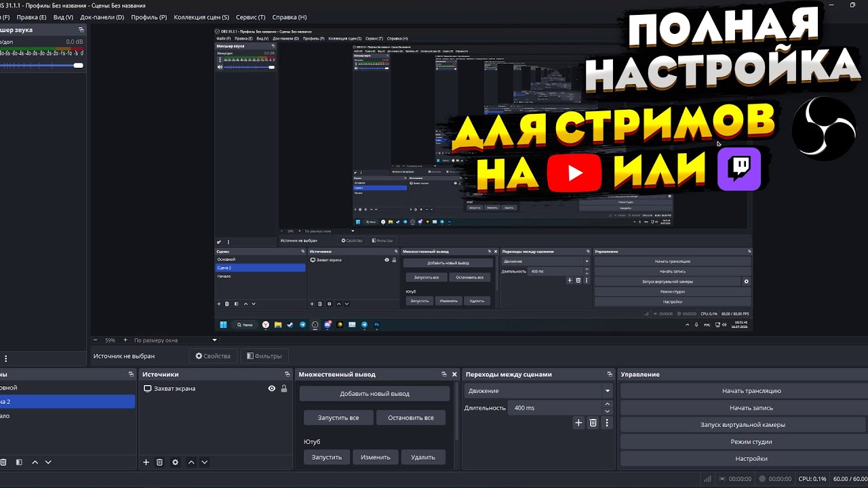Click the Поиск search box in nested taskbar
868x488 pixels.
pyautogui.click(x=245, y=325)
